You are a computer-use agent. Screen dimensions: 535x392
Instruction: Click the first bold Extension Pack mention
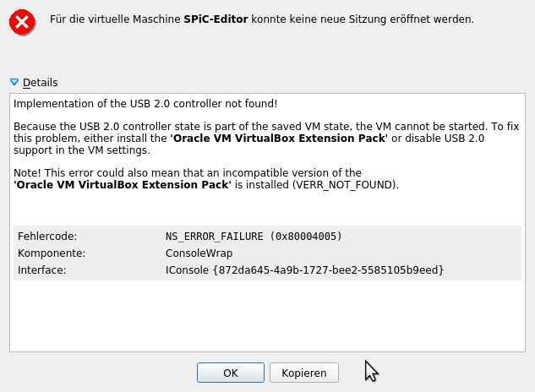click(279, 138)
